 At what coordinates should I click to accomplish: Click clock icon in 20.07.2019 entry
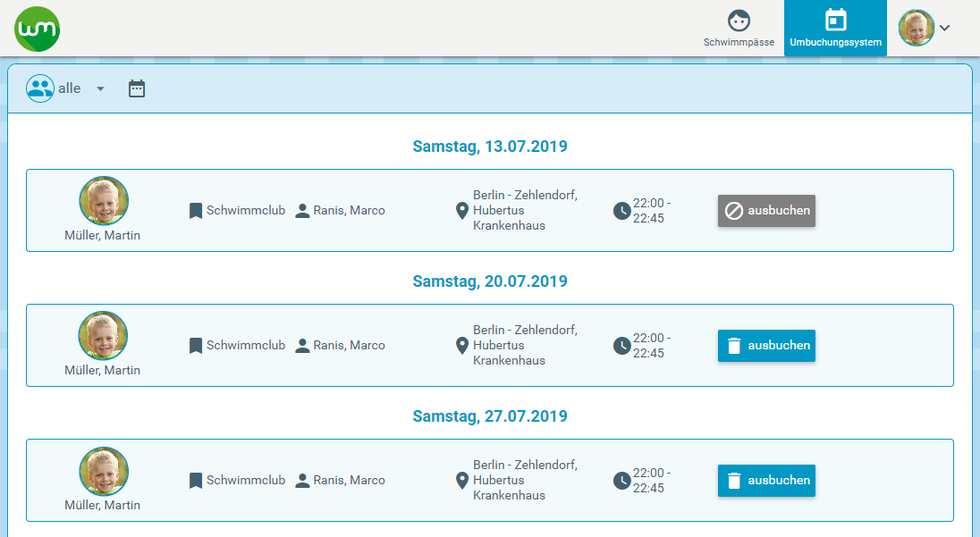click(621, 346)
